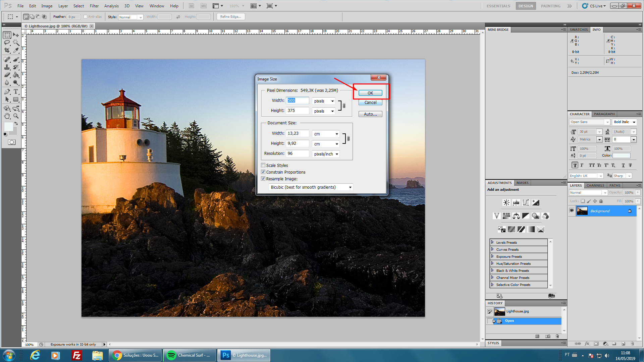Toggle Background layer visibility eye
Image resolution: width=644 pixels, height=362 pixels.
(572, 211)
